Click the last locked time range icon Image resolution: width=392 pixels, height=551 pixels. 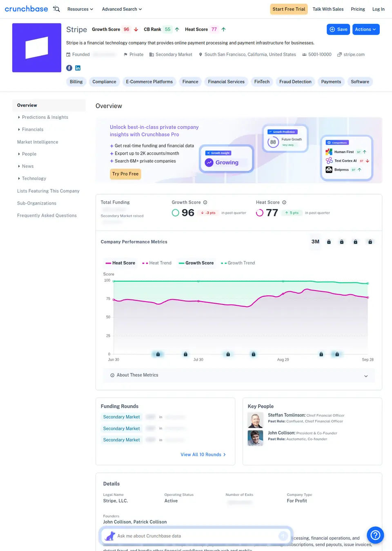(x=370, y=242)
